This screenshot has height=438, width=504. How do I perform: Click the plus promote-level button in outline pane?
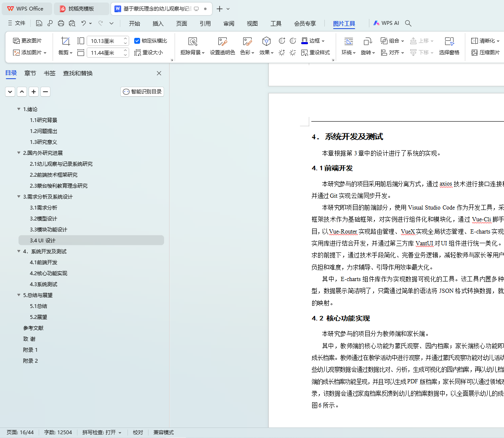point(34,92)
